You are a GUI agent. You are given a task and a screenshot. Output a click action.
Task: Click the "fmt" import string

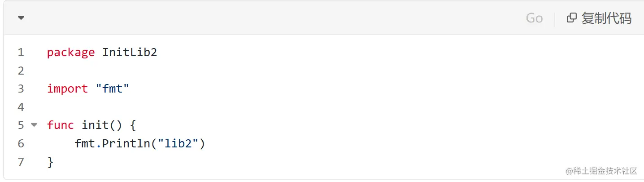tap(113, 89)
